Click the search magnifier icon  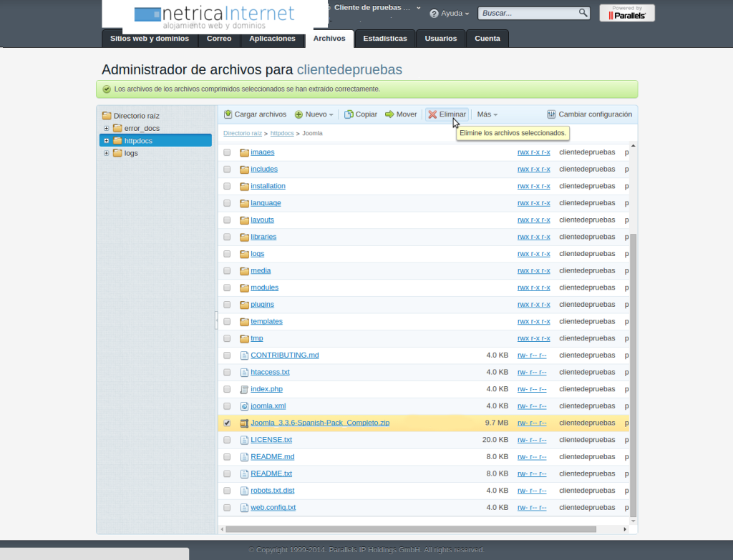(583, 13)
